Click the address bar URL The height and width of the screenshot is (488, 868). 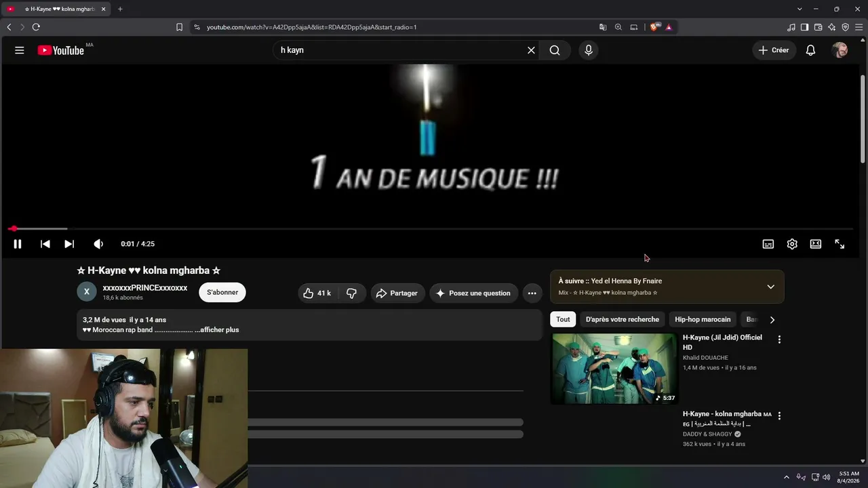(312, 27)
